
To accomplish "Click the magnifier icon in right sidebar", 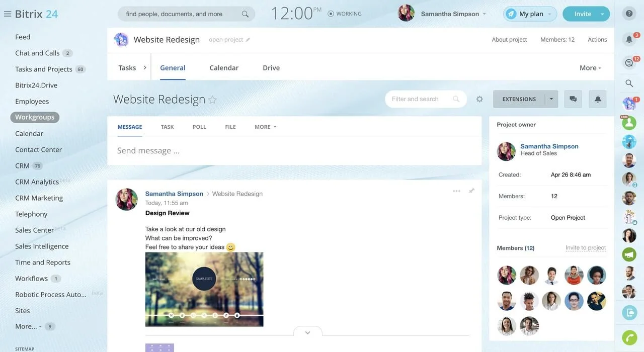I will tap(629, 83).
